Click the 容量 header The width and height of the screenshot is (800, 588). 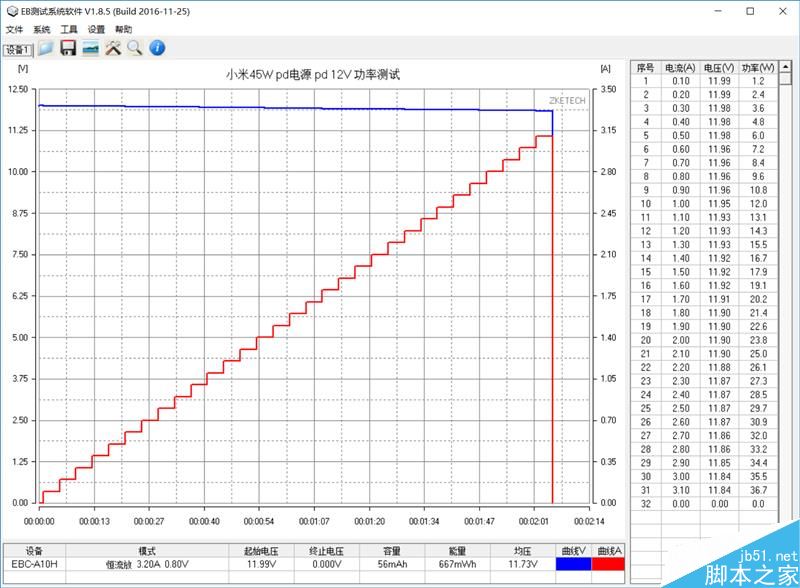tap(392, 551)
